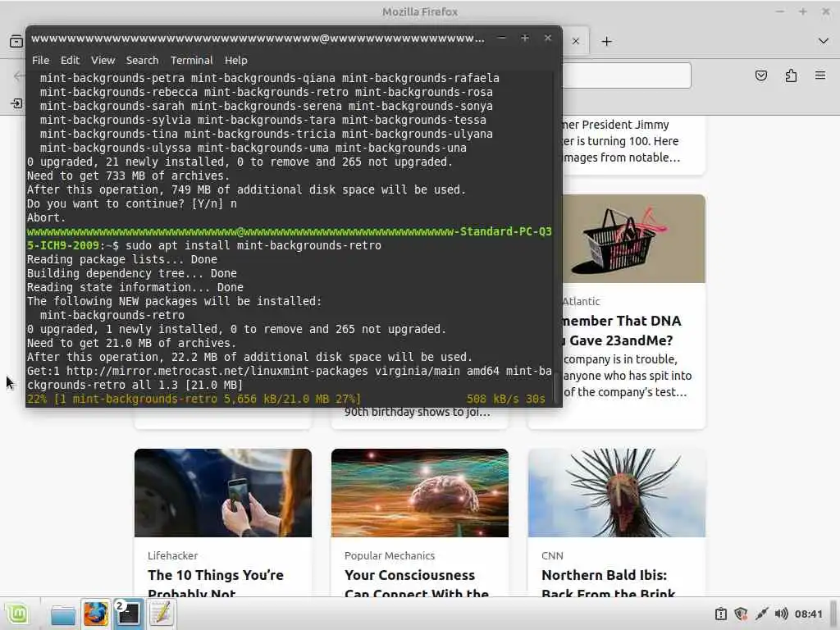Open the Help menu in terminal
Screen dimensions: 840x630
235,60
